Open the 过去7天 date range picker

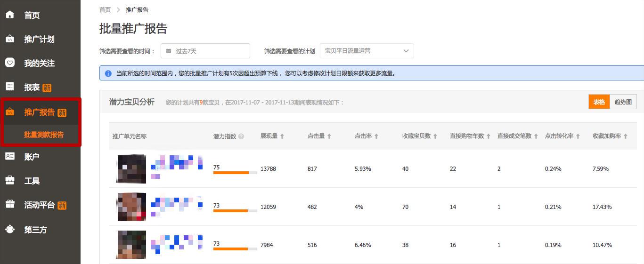205,51
